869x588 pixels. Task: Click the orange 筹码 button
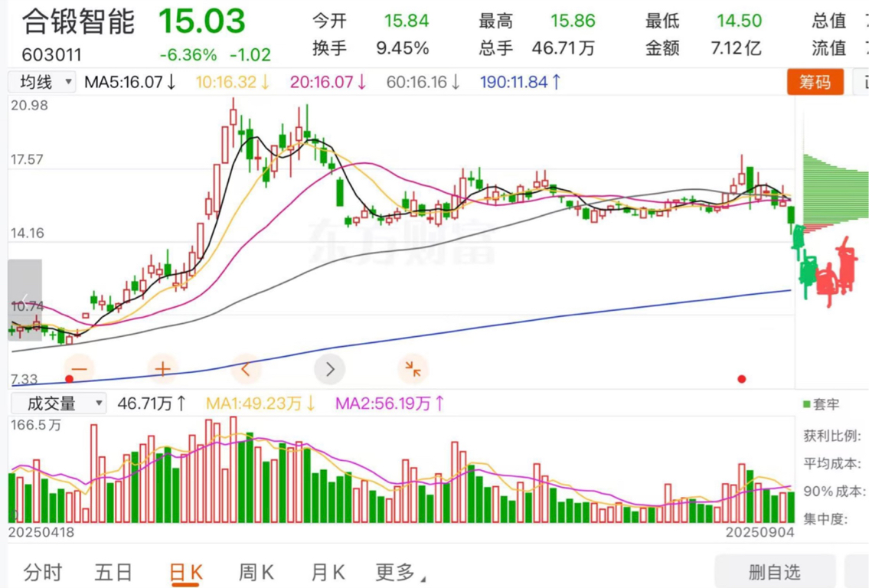tap(815, 82)
